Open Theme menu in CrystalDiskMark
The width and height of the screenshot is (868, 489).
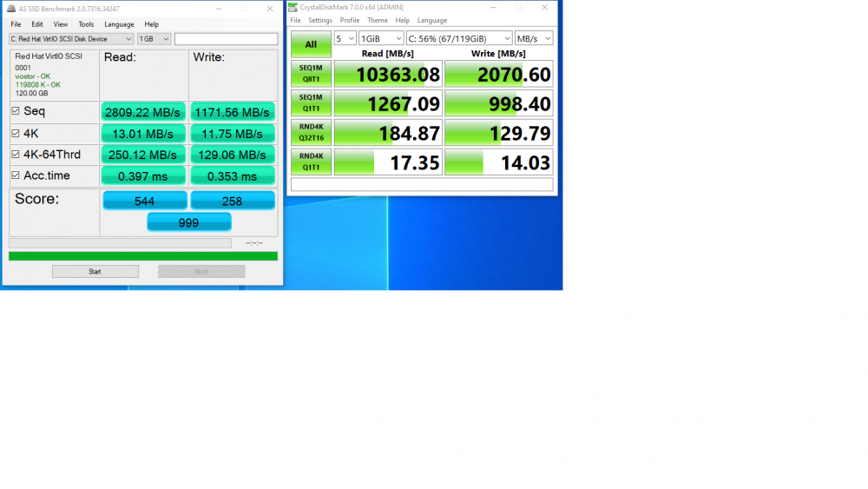377,21
